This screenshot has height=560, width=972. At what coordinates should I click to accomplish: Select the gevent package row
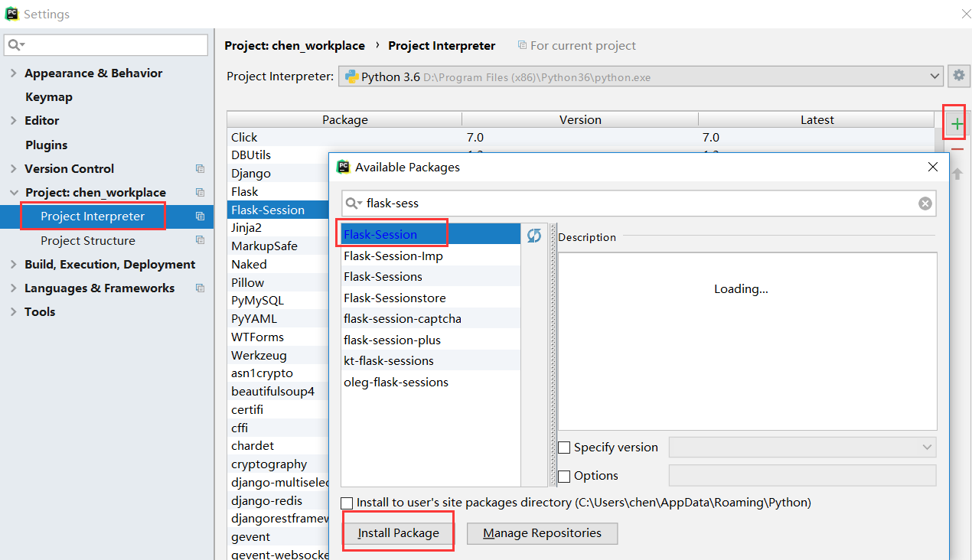[279, 536]
